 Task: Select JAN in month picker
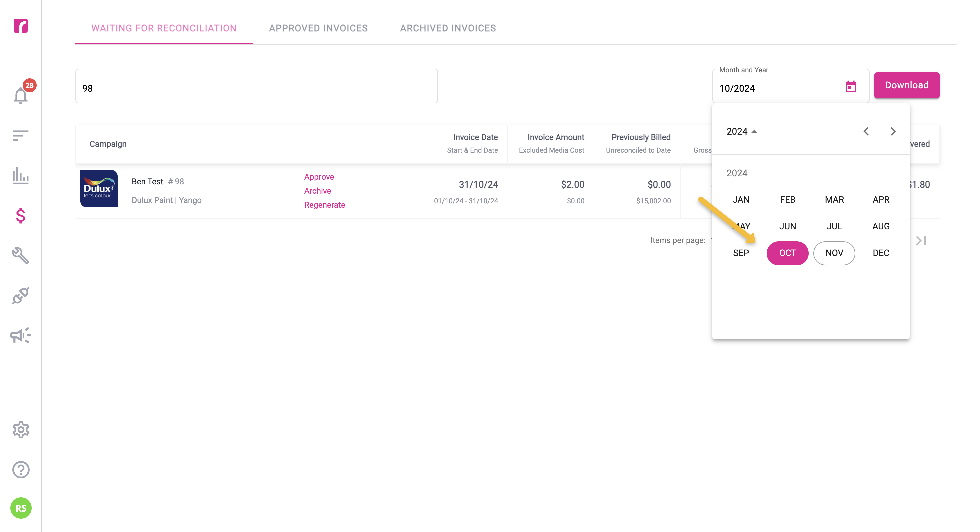[741, 200]
